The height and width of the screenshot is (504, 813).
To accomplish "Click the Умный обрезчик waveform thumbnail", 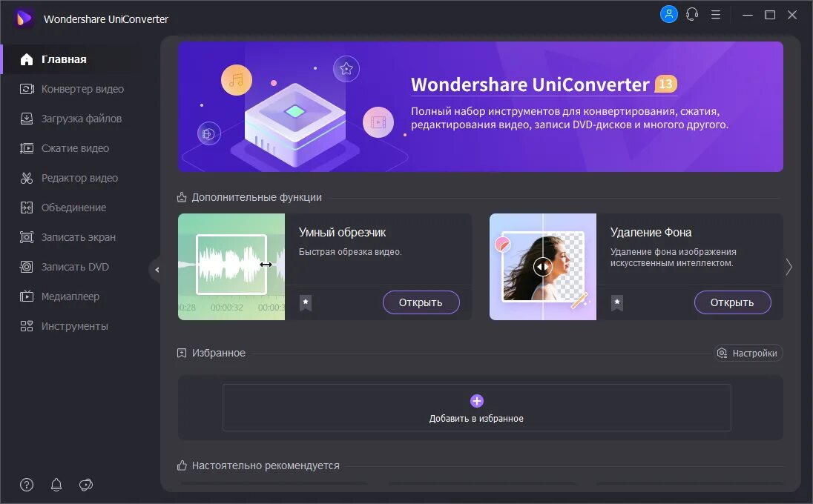I will [231, 267].
